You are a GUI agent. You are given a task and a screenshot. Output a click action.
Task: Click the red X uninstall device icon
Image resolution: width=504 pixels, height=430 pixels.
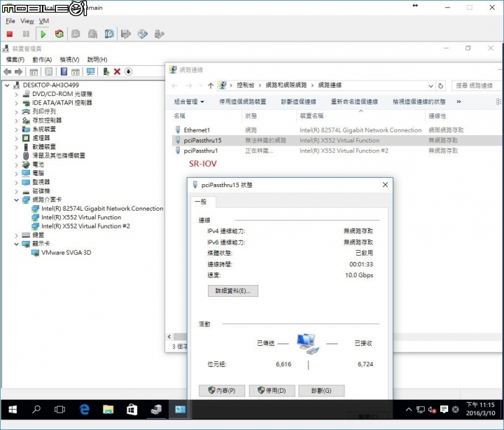[x=117, y=71]
